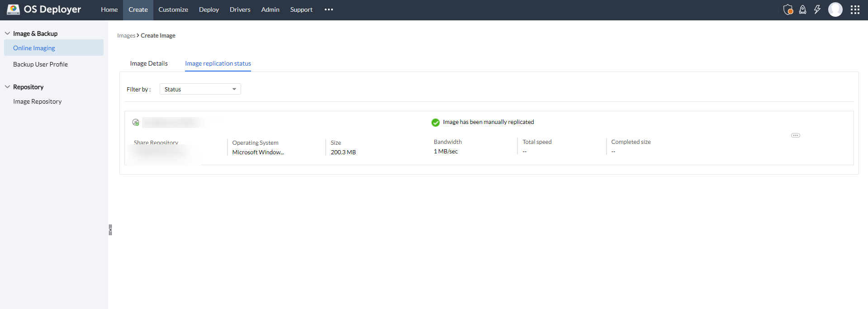Collapse the Image & Backup section

tap(7, 33)
